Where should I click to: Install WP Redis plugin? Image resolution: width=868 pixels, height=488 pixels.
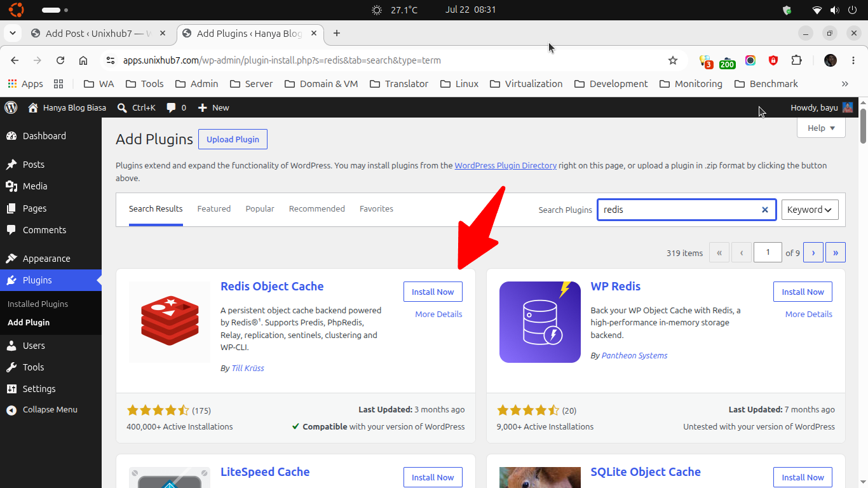[x=803, y=292]
